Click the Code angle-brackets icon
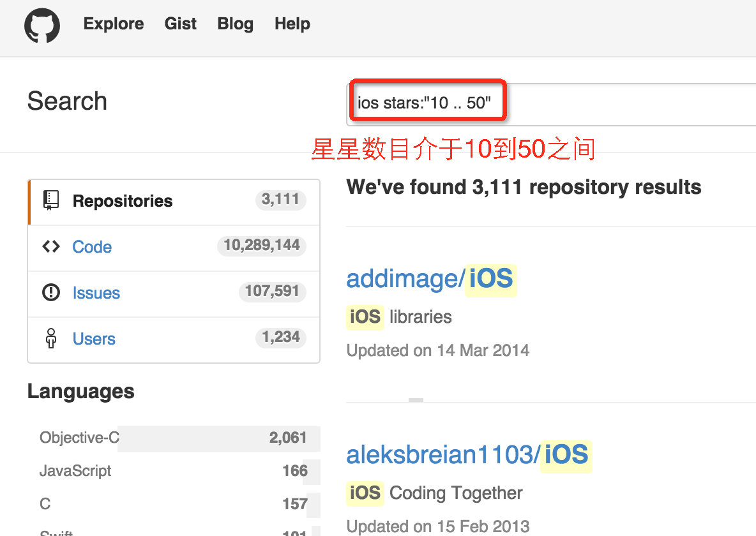Image resolution: width=756 pixels, height=536 pixels. [51, 247]
